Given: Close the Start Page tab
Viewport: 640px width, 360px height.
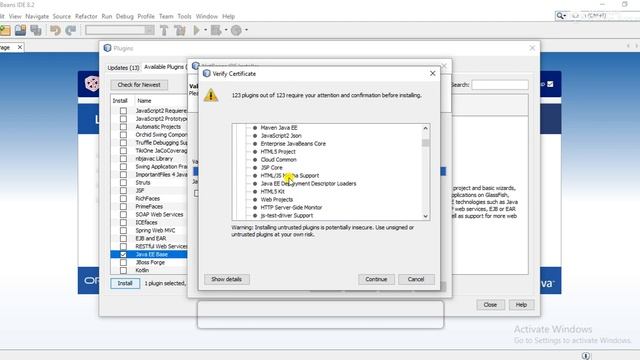Looking at the screenshot, I should (x=20, y=47).
